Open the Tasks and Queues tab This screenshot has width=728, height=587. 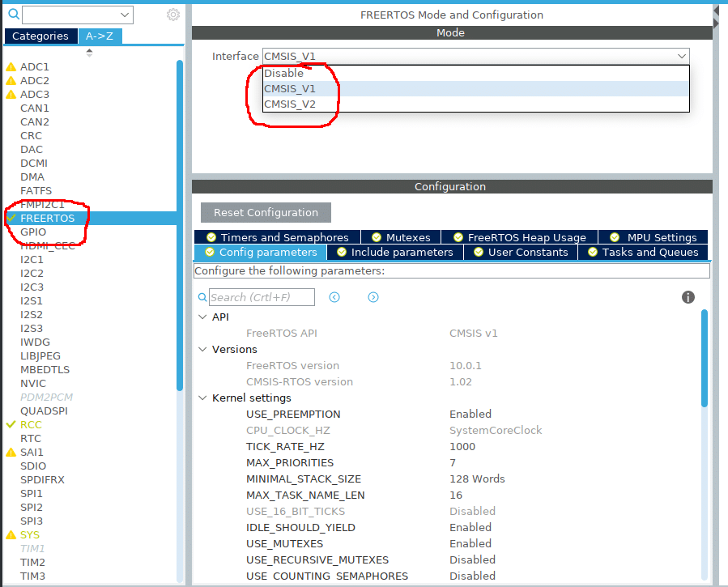click(x=643, y=252)
